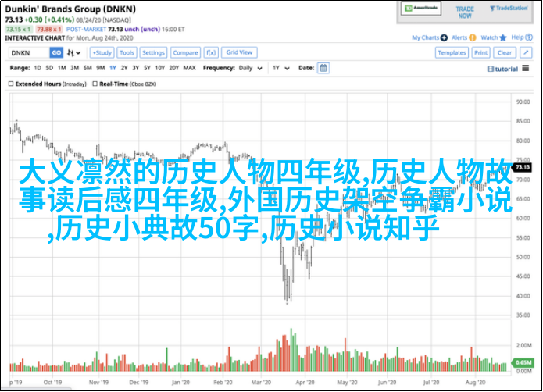543x392 pixels.
Task: Click the Help question mark icon
Action: (x=529, y=37)
